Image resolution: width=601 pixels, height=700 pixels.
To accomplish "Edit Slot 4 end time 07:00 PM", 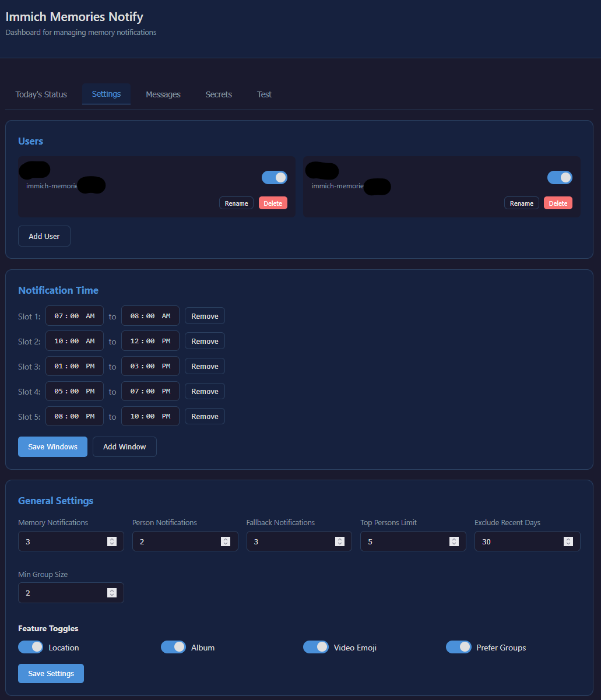I will (150, 391).
